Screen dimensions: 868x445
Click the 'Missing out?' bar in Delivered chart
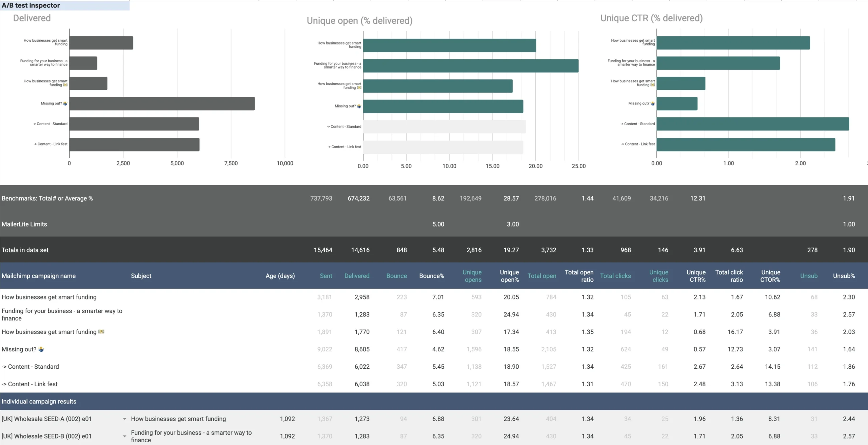[x=162, y=104]
